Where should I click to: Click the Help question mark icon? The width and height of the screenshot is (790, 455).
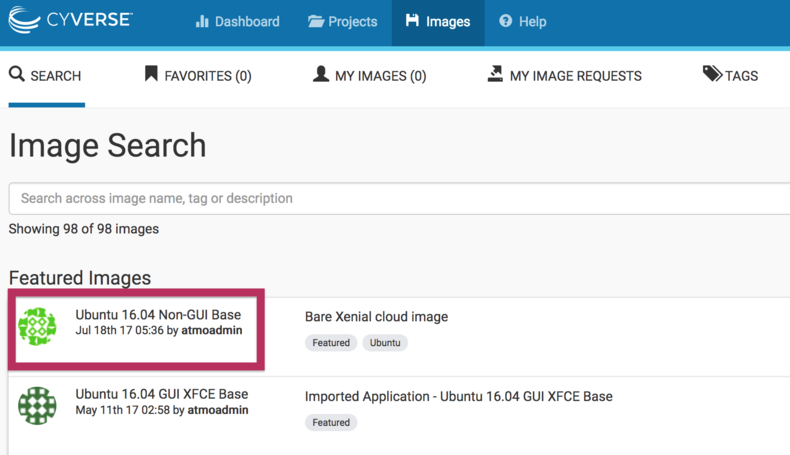tap(505, 21)
